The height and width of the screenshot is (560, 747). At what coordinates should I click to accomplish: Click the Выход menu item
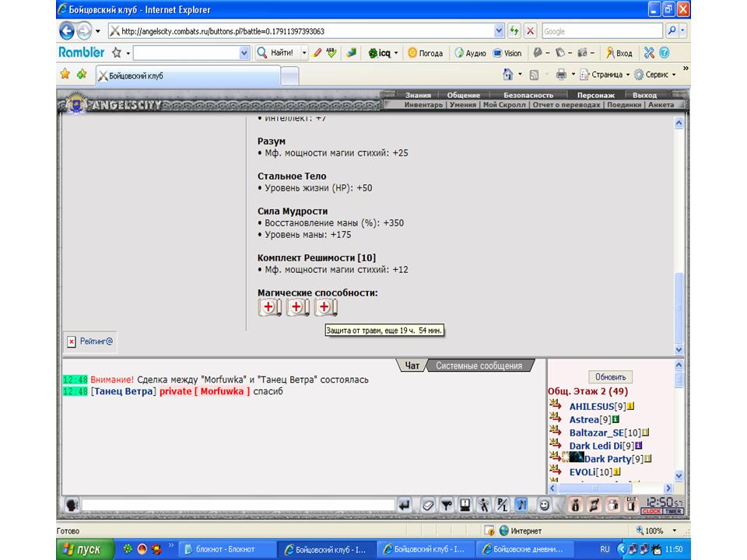coord(644,95)
